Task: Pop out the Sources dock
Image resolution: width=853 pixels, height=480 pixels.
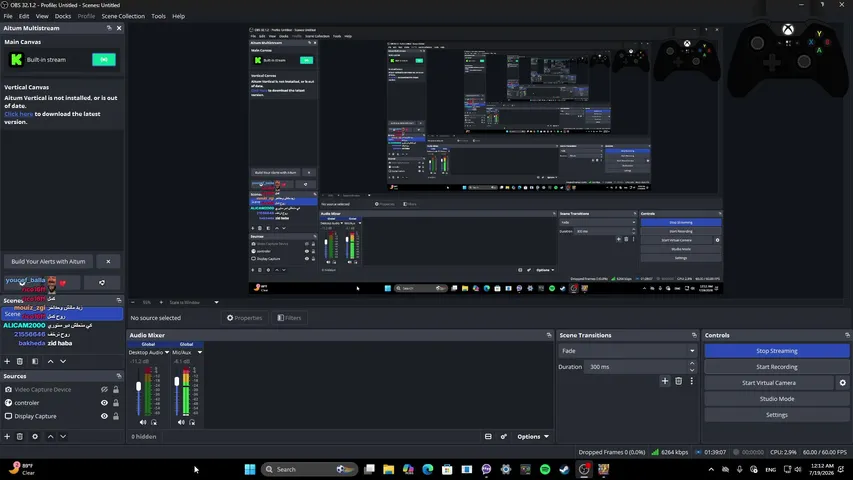Action: (x=119, y=376)
